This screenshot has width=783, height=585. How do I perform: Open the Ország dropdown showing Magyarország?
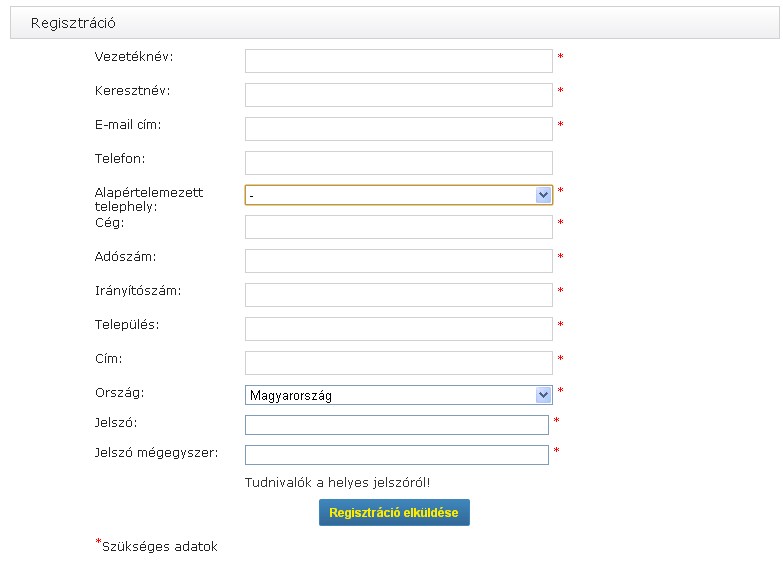tap(398, 395)
